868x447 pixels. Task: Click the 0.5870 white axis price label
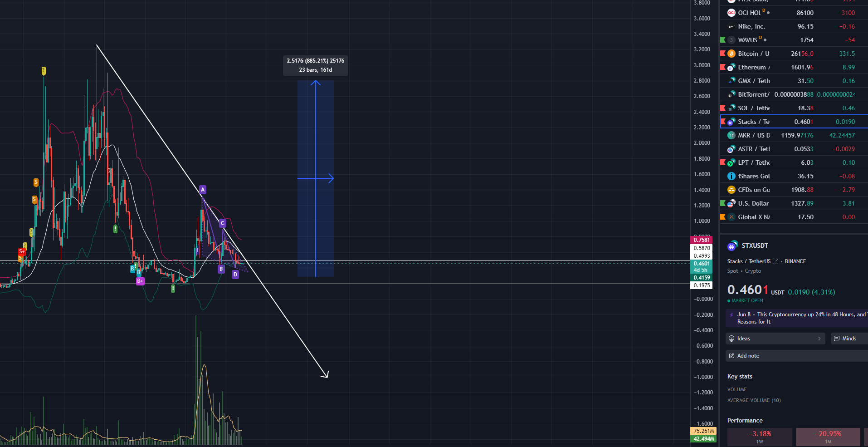[701, 248]
